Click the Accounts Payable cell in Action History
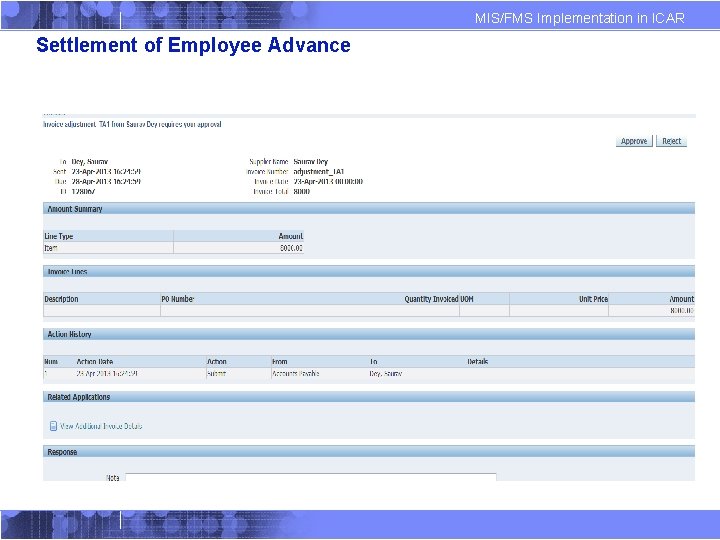Image resolution: width=720 pixels, height=540 pixels. [x=295, y=374]
